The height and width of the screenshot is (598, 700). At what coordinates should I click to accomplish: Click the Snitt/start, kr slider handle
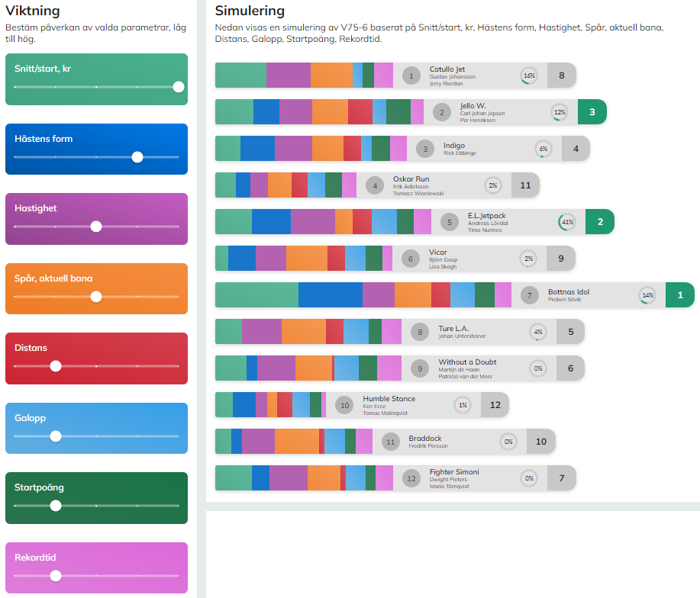179,87
